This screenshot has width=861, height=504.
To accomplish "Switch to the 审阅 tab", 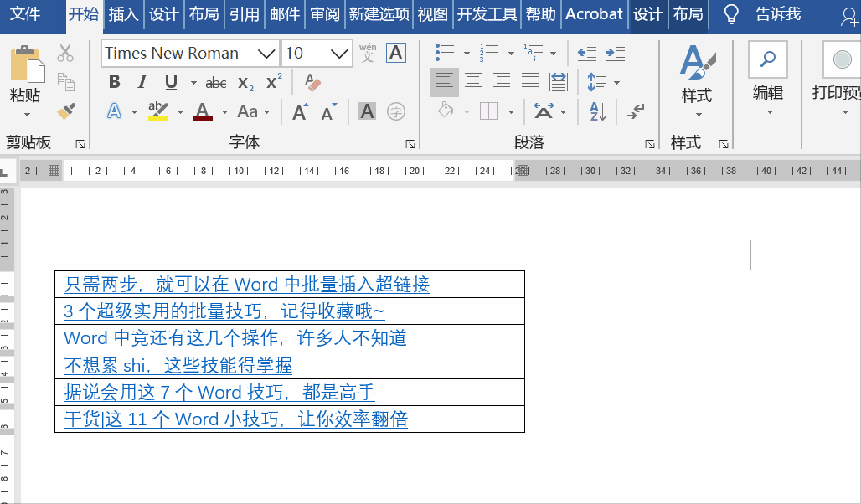I will pos(325,13).
